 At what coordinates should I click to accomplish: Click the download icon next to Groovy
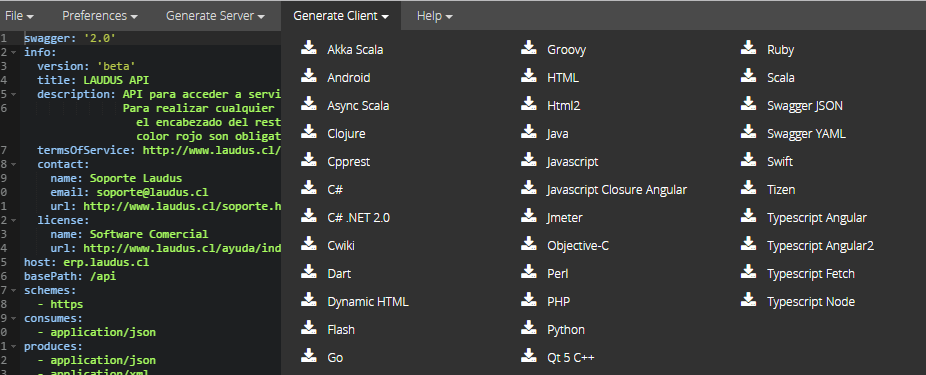pyautogui.click(x=529, y=48)
